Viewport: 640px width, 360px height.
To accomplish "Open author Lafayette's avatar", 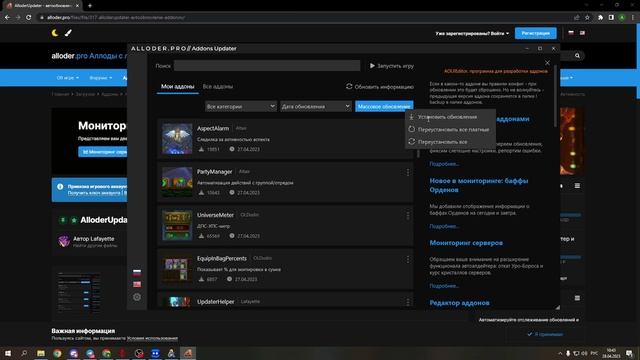I will tap(64, 241).
